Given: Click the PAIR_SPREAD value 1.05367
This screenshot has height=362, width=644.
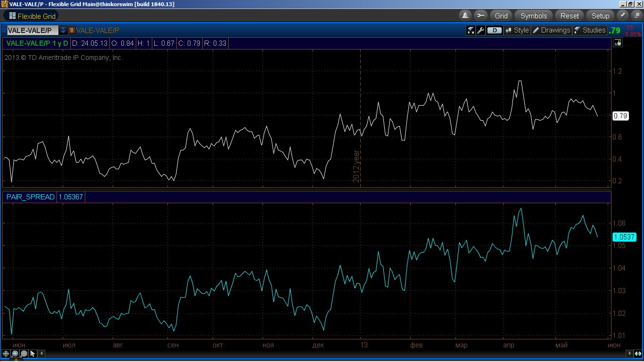Looking at the screenshot, I should (x=71, y=197).
